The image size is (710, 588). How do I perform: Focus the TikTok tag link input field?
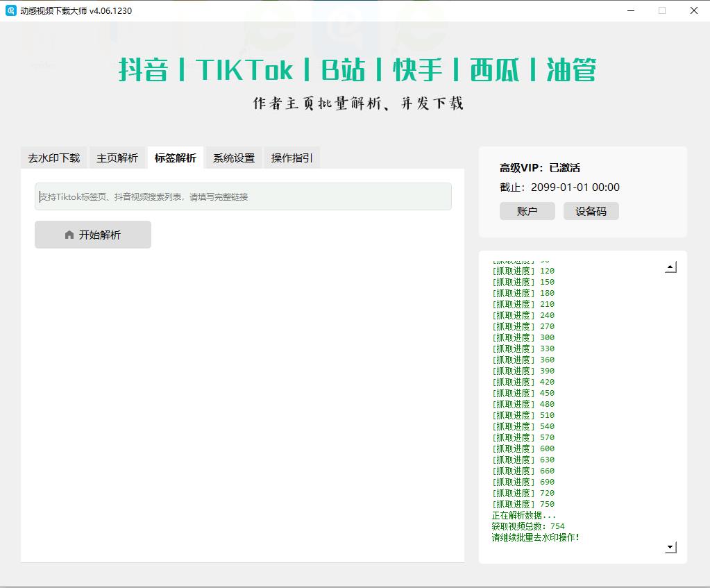pos(243,196)
